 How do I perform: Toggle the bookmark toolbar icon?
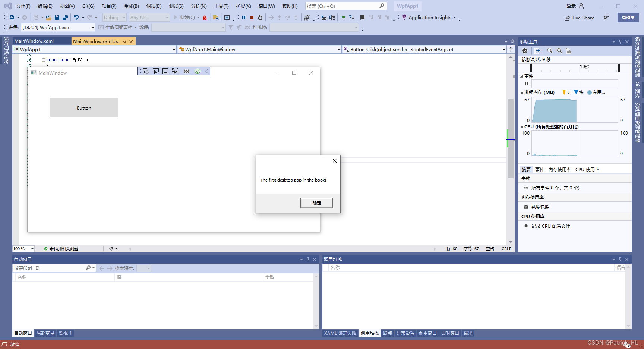[x=362, y=18]
